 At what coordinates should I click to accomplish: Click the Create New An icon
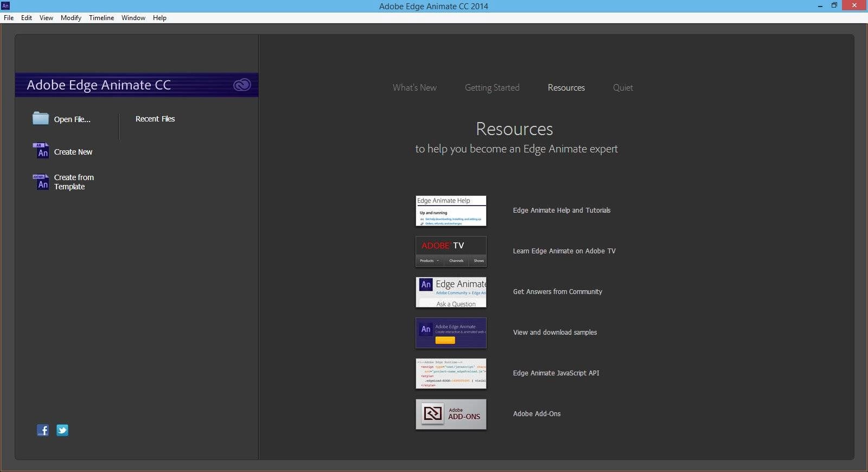41,151
